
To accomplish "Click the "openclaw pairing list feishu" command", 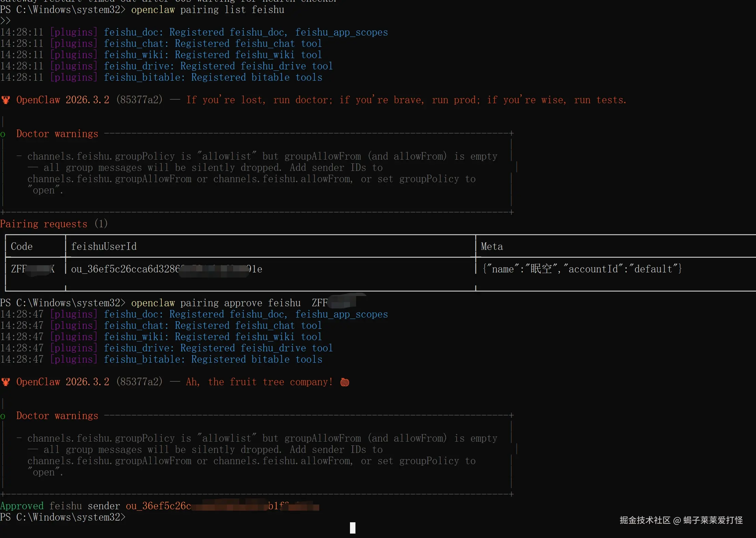I will click(x=207, y=10).
